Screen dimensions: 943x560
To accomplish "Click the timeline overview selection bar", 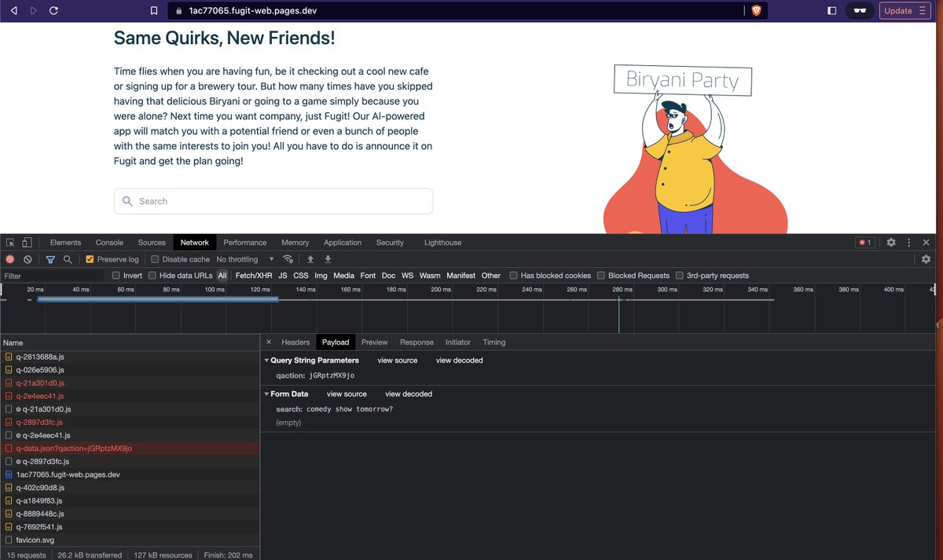I will pyautogui.click(x=157, y=299).
